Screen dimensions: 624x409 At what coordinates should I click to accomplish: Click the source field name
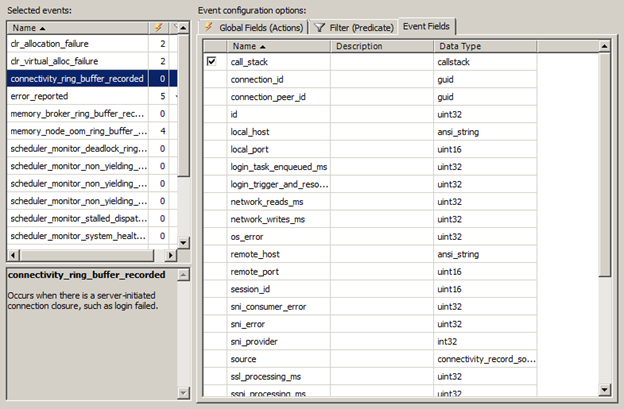(x=243, y=359)
